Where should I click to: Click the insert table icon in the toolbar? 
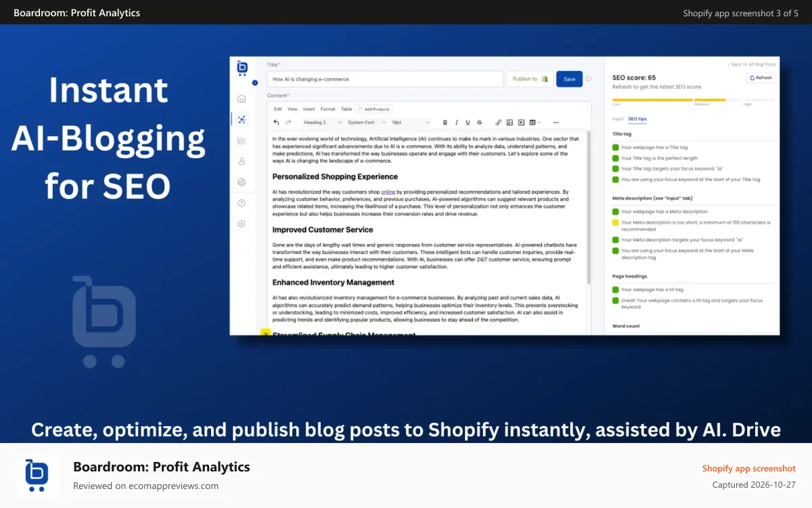point(532,123)
